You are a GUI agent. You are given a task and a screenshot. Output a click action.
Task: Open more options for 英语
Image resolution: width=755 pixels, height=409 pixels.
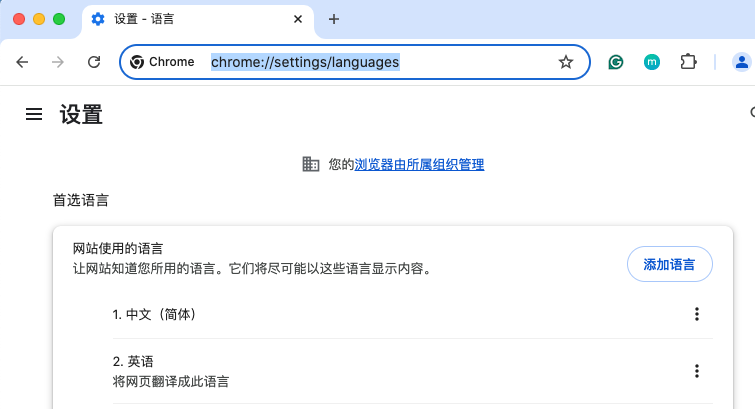[x=697, y=371]
